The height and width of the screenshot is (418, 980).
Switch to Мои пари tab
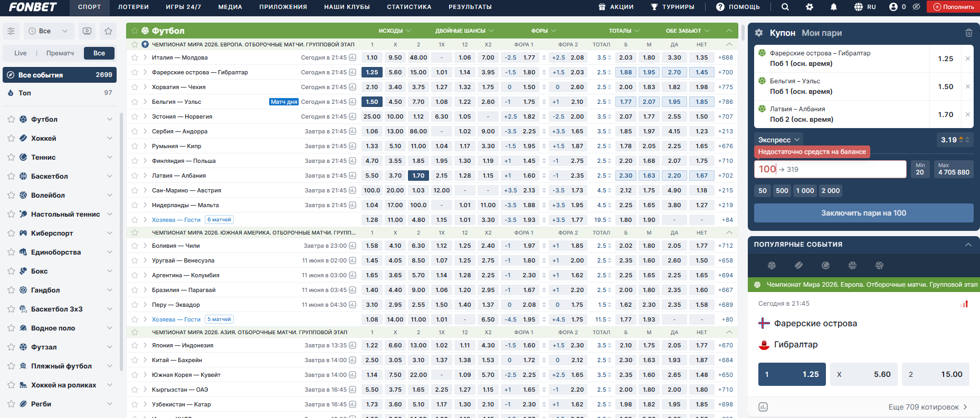click(x=822, y=33)
